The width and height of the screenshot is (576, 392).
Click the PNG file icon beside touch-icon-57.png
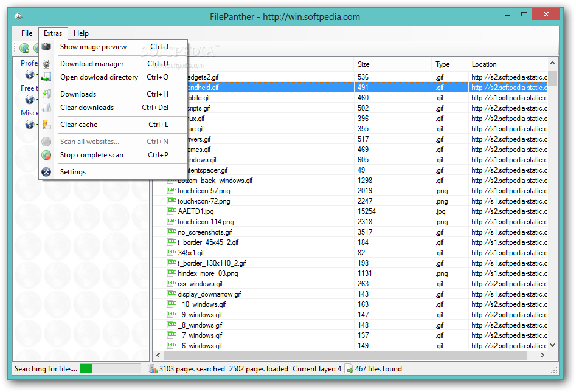pos(172,190)
